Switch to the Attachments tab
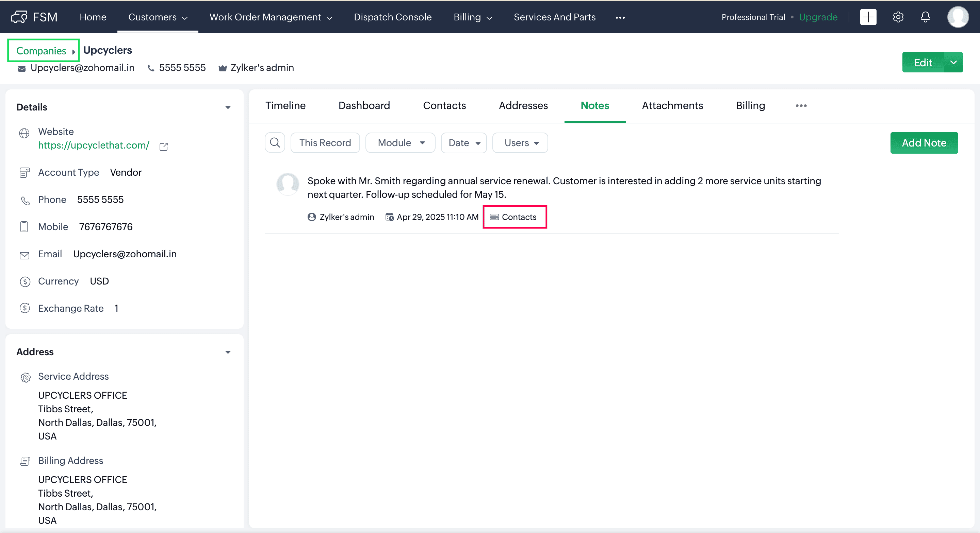980x533 pixels. 672,106
